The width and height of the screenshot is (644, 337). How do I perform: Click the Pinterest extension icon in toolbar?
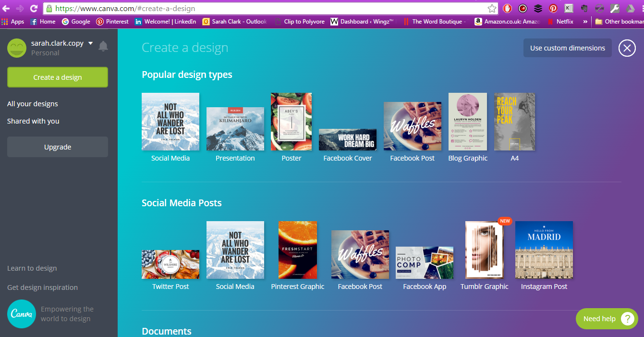[x=553, y=8]
